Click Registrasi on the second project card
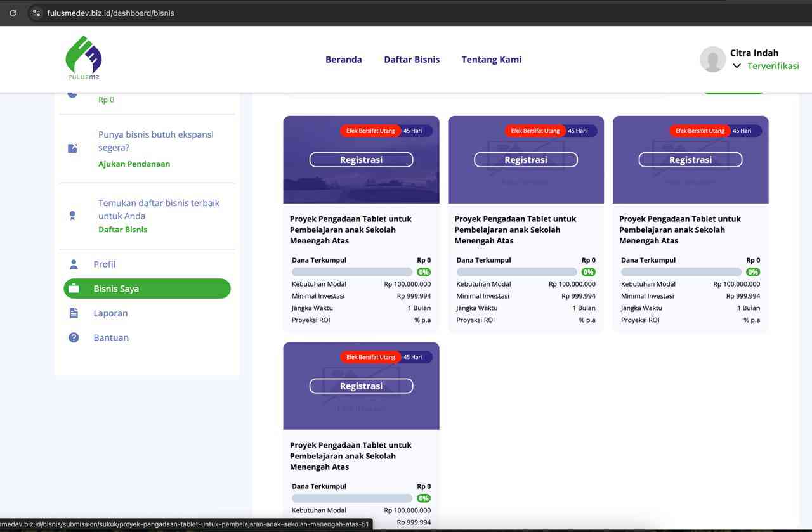This screenshot has height=532, width=812. point(526,160)
